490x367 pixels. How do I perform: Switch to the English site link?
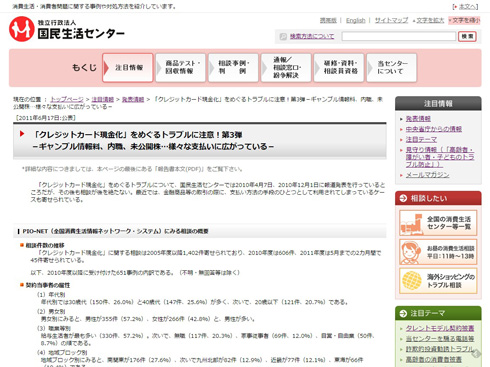click(x=356, y=20)
